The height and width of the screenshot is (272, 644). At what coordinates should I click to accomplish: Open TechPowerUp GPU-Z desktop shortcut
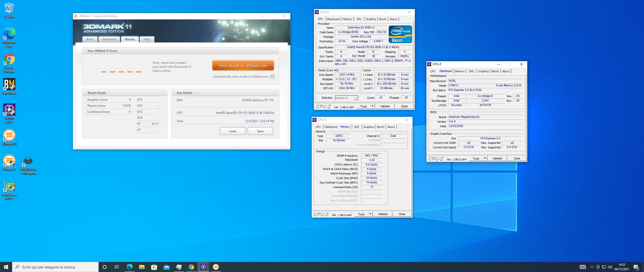(x=9, y=190)
